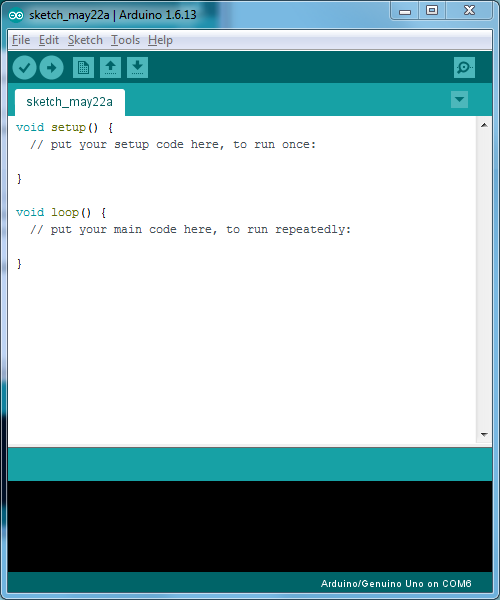This screenshot has width=500, height=600.
Task: Save the sketch with the down-arrow icon
Action: (137, 68)
